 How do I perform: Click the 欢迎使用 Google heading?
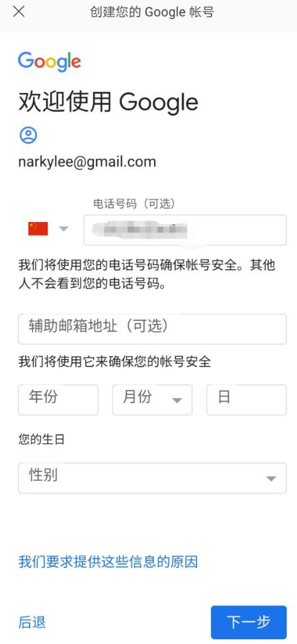(108, 102)
